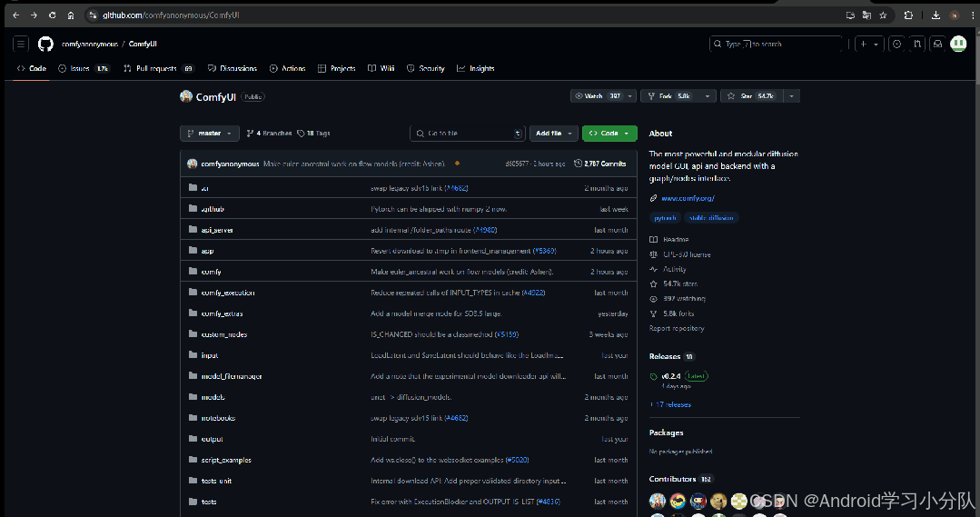Open the hamburger navigation menu

point(21,44)
